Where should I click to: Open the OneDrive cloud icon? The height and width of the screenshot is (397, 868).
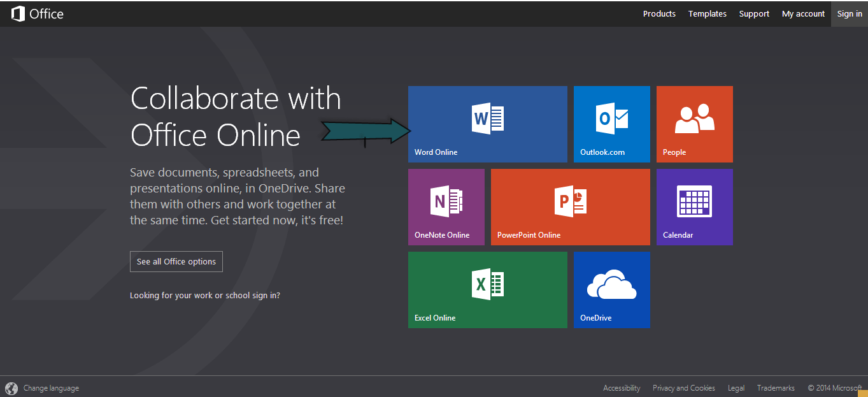coord(611,285)
